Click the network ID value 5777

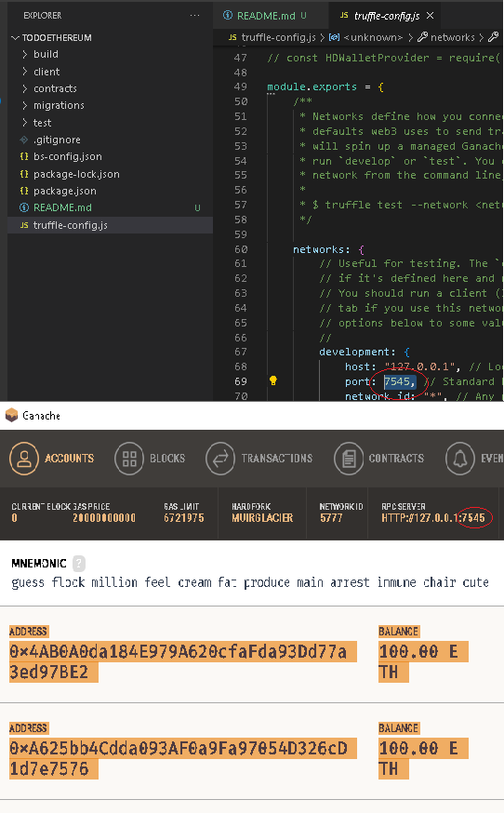click(331, 518)
